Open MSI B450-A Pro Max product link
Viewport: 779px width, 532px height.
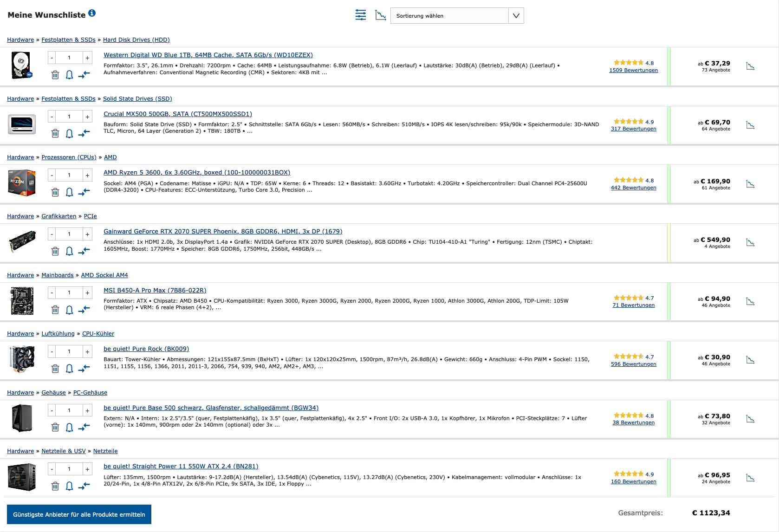click(x=155, y=290)
